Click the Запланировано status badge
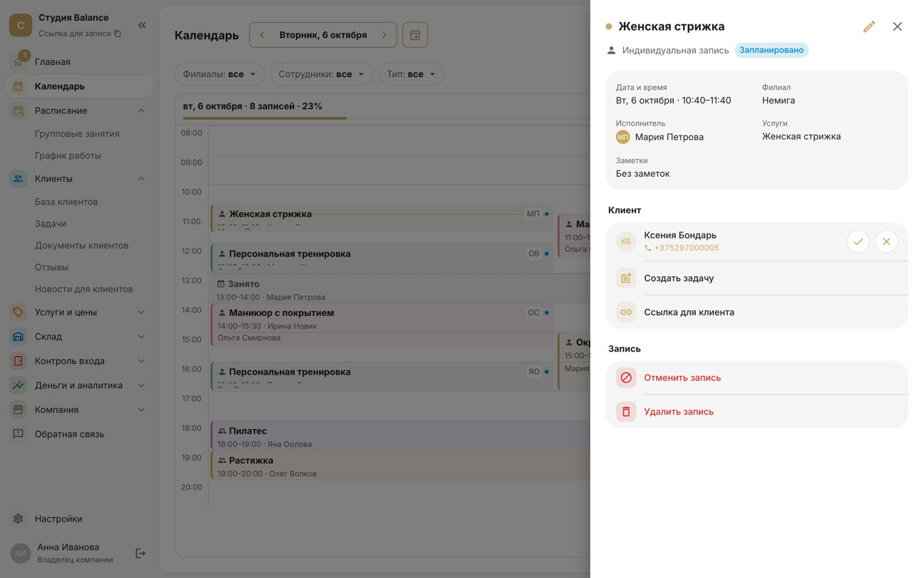The image size is (924, 578). click(771, 50)
